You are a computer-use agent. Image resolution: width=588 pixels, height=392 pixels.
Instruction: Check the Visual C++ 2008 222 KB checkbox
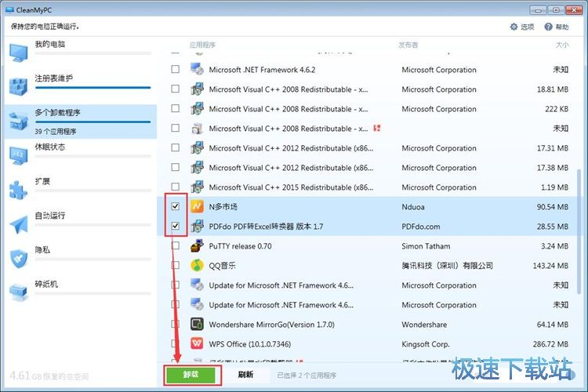click(175, 108)
